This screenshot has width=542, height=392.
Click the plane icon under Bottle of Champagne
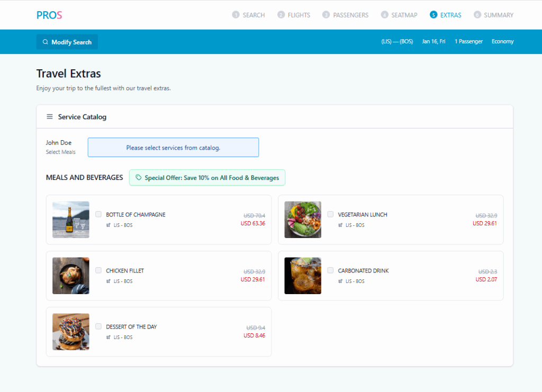coord(109,225)
